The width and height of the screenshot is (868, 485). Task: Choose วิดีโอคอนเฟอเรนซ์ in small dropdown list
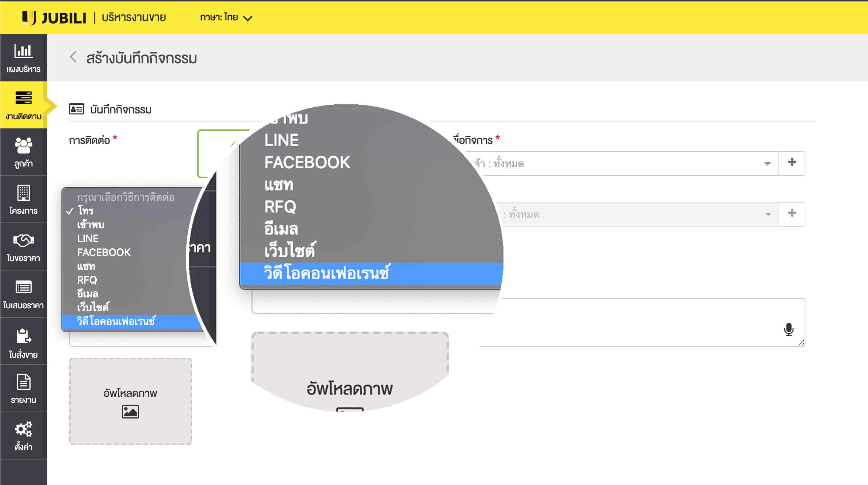pyautogui.click(x=116, y=321)
